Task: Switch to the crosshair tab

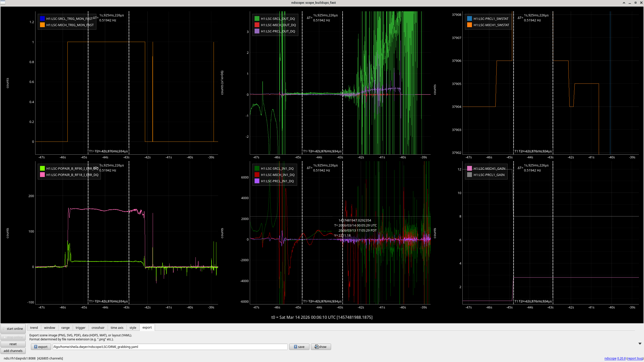Action: coord(98,328)
